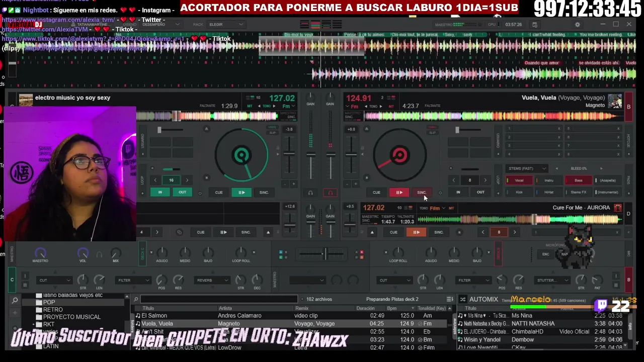Halve the deck B loop length

(x=453, y=180)
